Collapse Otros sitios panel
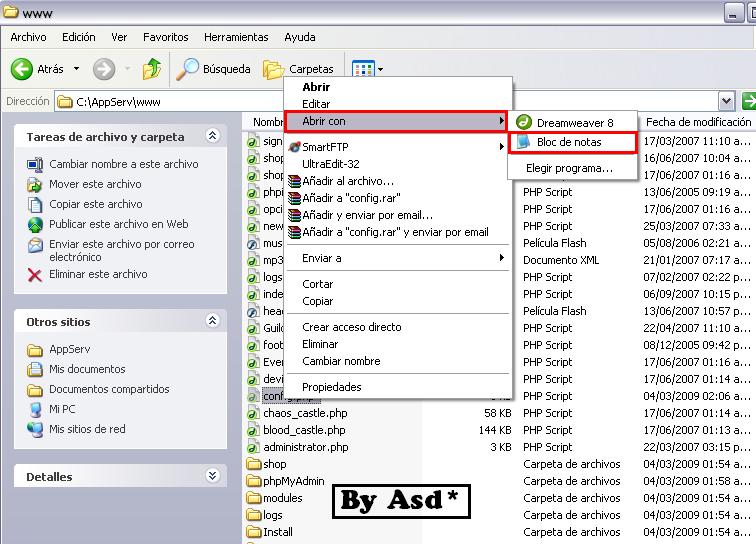 (212, 321)
